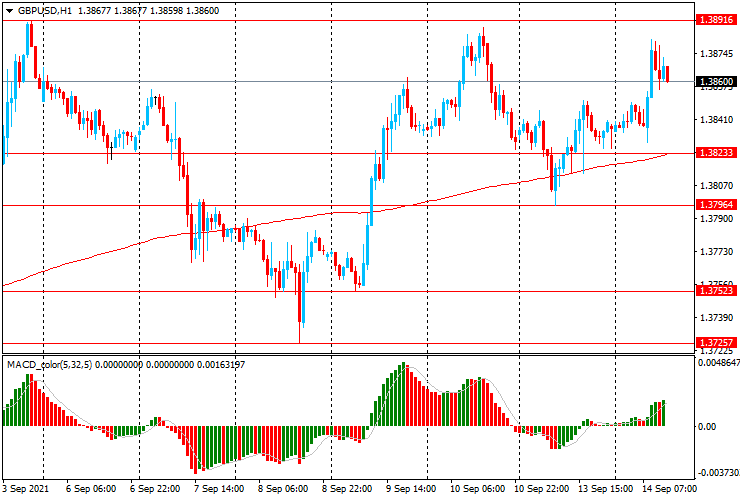Select the 1.37257 red price level label
740x500 pixels.
point(717,342)
